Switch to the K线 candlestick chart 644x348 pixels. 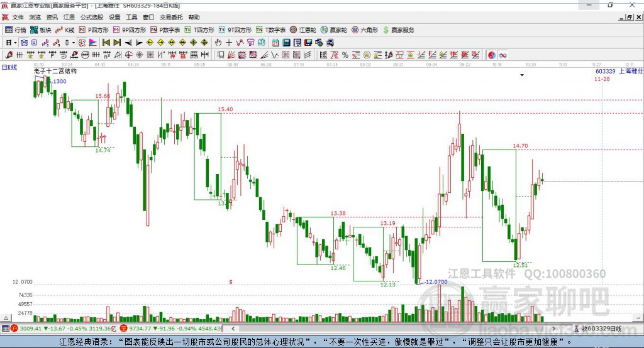pyautogui.click(x=65, y=30)
